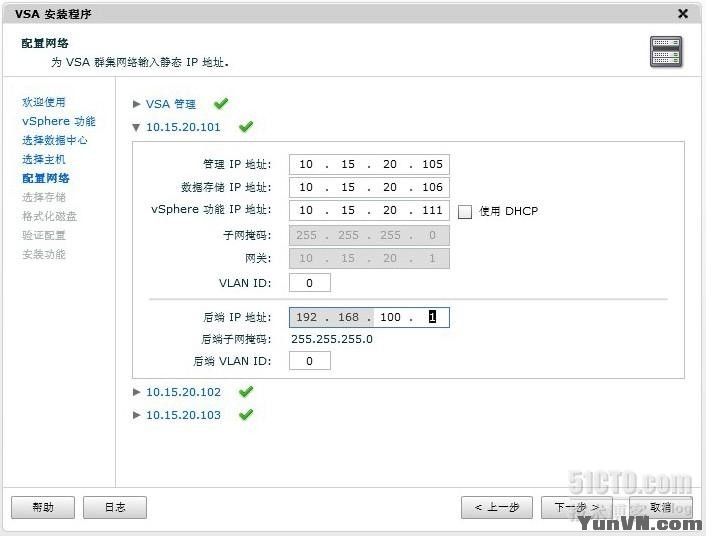Select the 配置网络 step in sidebar
Image resolution: width=706 pixels, height=536 pixels.
[45, 178]
